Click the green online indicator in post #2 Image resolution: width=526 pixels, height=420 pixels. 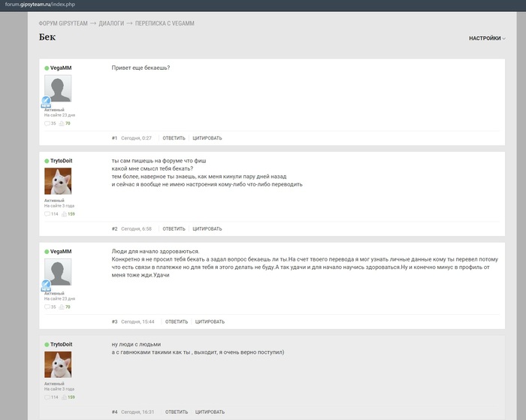point(47,161)
